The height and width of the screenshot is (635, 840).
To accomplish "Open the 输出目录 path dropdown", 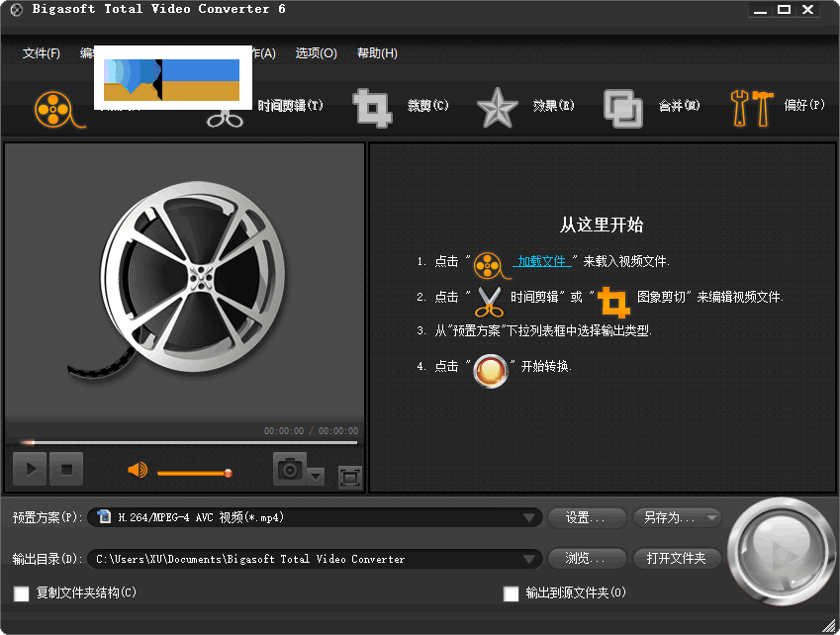I will tap(315, 559).
